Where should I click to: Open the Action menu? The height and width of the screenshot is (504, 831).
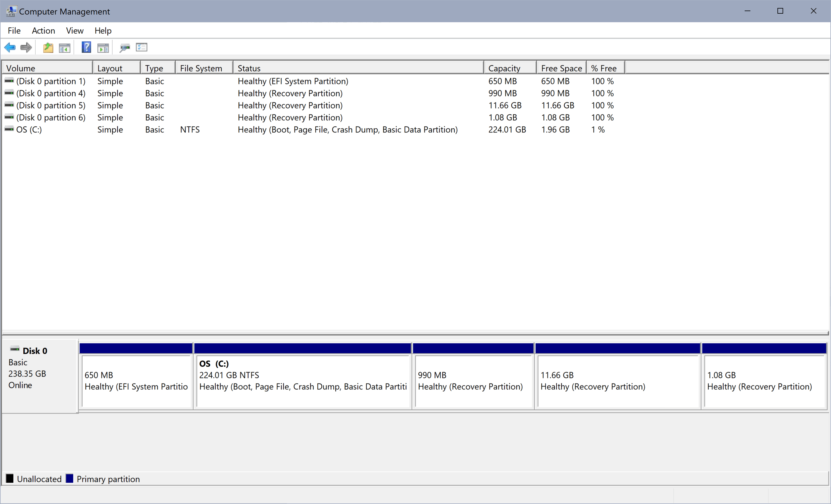43,31
